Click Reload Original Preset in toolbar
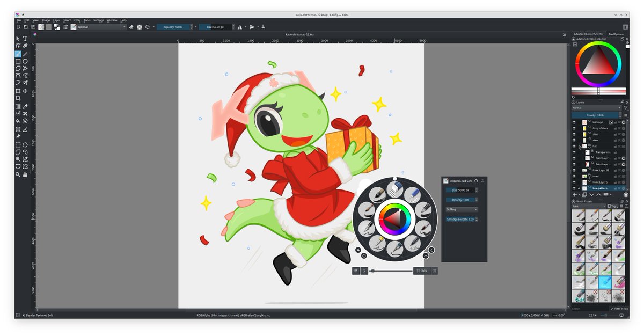Image resolution: width=644 pixels, height=336 pixels. (147, 27)
